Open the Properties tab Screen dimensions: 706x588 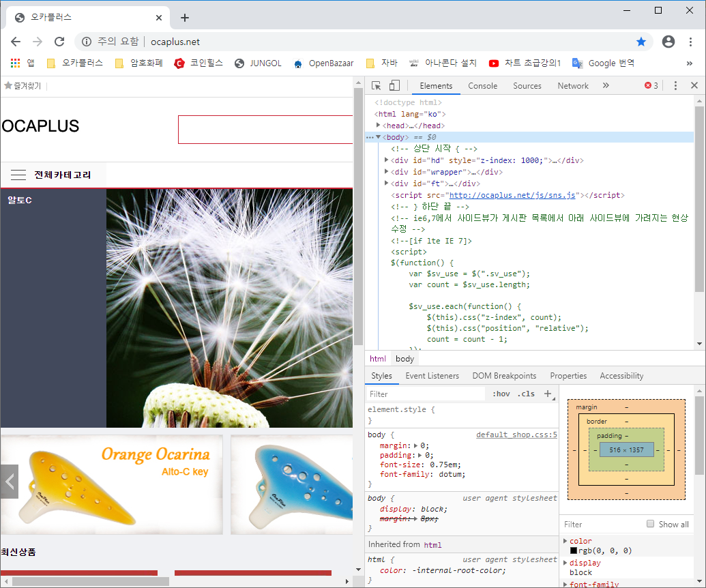tap(568, 376)
